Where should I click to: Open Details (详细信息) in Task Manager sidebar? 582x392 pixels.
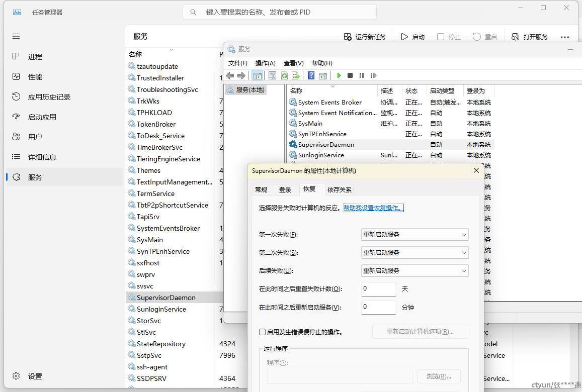(x=64, y=157)
